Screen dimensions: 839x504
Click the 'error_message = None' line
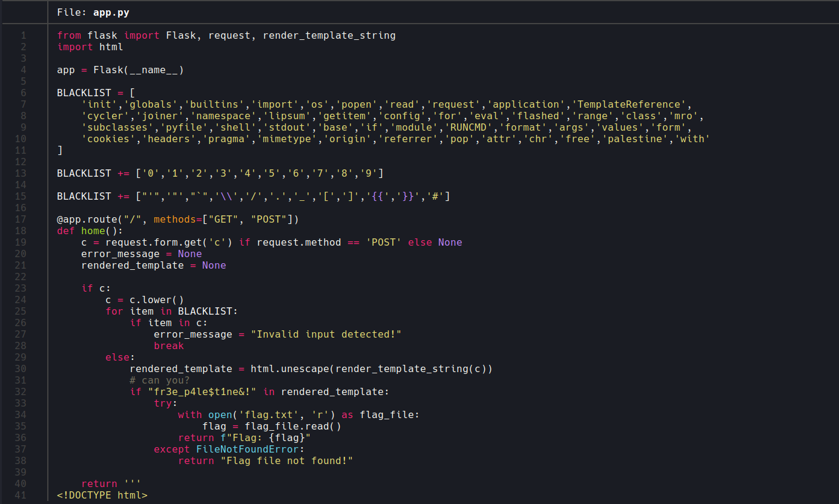coord(142,254)
